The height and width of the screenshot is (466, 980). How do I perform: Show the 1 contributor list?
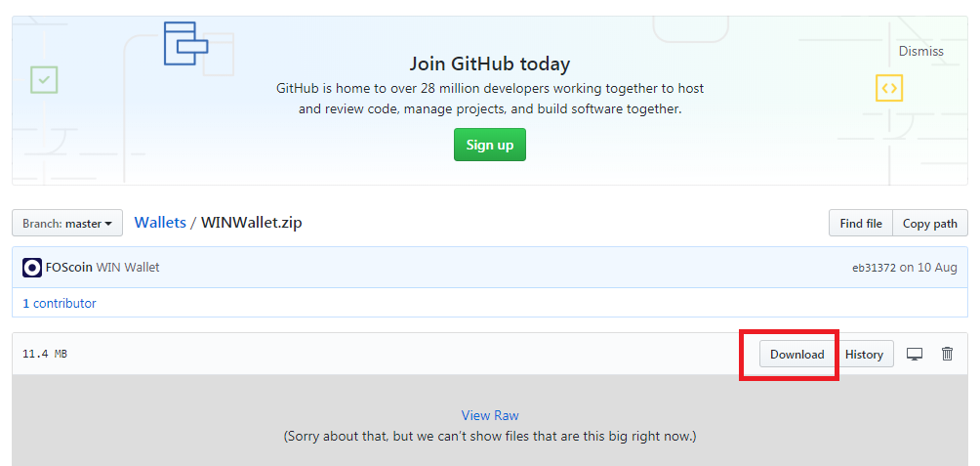(x=60, y=303)
